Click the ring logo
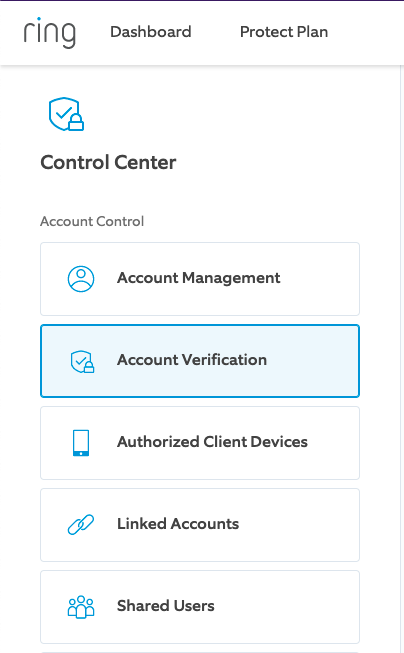 [x=50, y=32]
